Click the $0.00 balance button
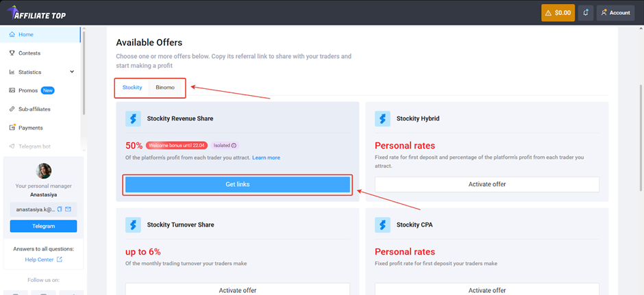644x295 pixels. (x=558, y=13)
